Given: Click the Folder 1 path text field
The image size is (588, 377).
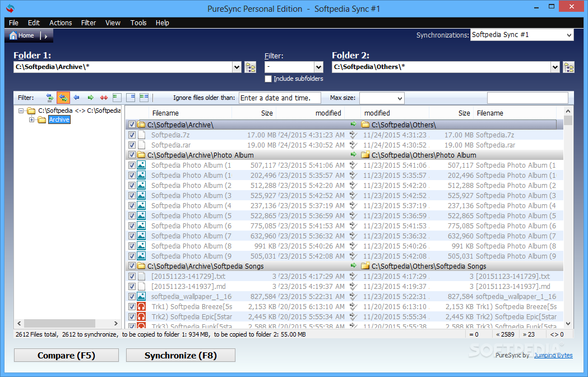Looking at the screenshot, I should [123, 67].
